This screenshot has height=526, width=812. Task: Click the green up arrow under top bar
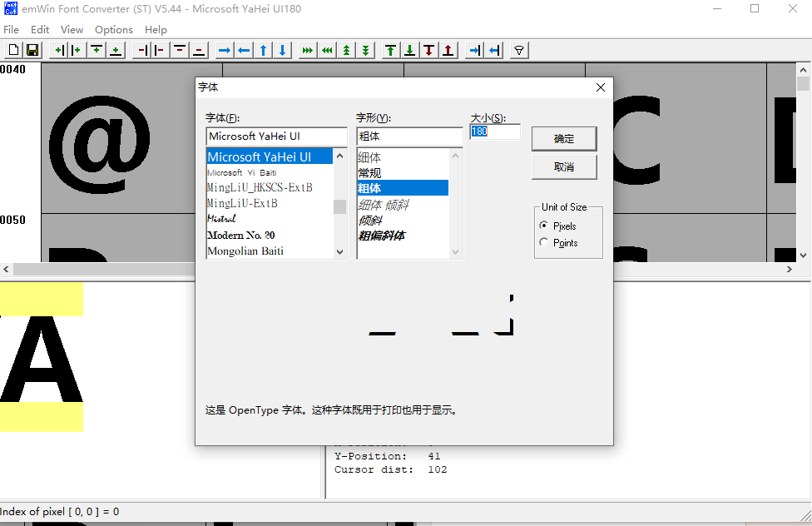pyautogui.click(x=390, y=50)
